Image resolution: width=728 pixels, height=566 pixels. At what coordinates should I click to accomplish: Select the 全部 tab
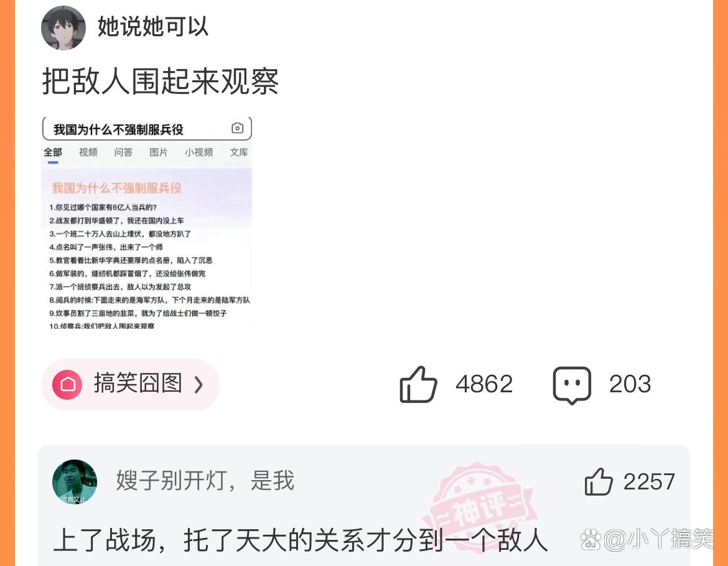click(53, 153)
